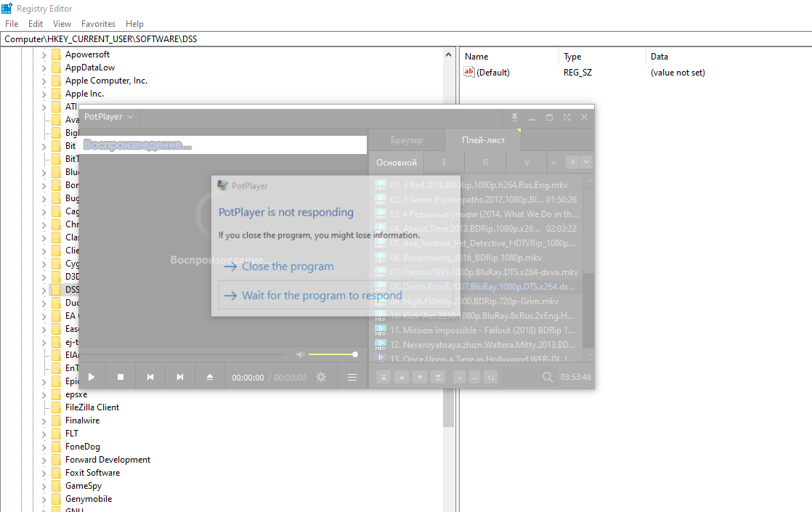Viewport: 812px width, 512px height.
Task: Select playlist item 11. Mission Impossible - Fallout
Action: click(476, 330)
